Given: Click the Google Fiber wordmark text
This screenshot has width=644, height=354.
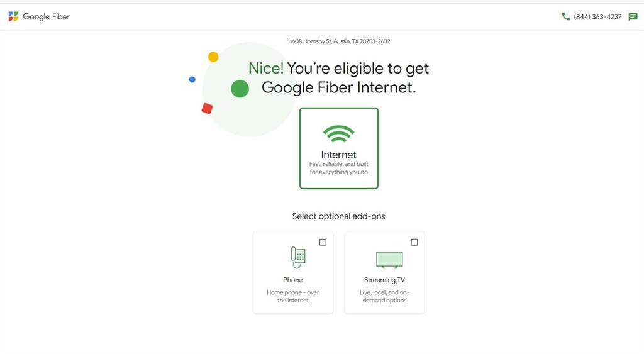Looking at the screenshot, I should pyautogui.click(x=47, y=17).
